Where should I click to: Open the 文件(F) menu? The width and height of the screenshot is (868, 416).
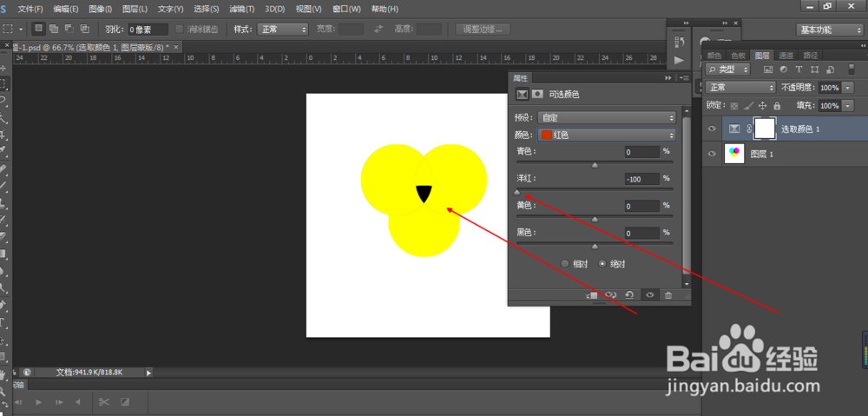pyautogui.click(x=30, y=10)
